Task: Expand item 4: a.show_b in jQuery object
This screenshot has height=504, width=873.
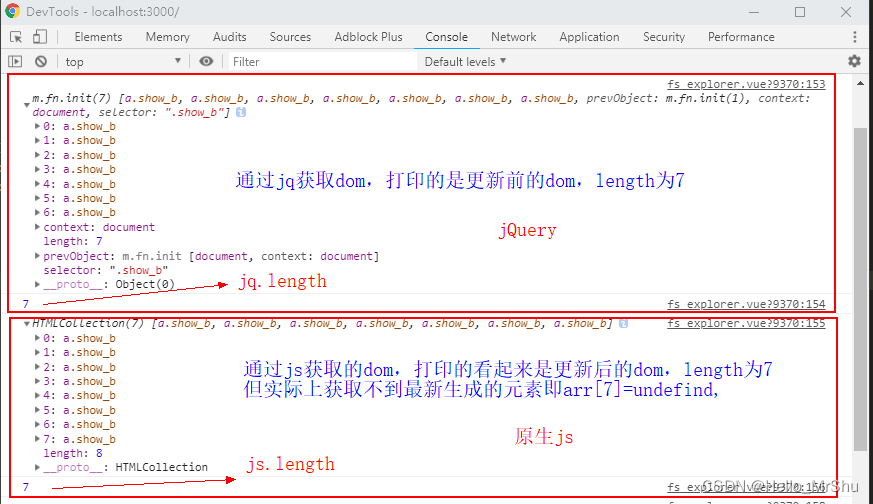Action: 37,184
